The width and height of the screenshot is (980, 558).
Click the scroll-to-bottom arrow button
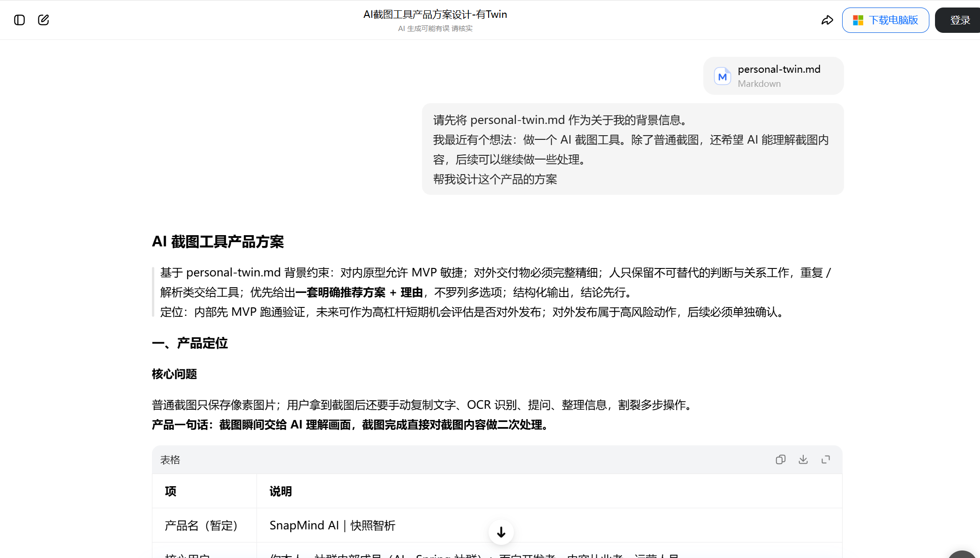(501, 532)
